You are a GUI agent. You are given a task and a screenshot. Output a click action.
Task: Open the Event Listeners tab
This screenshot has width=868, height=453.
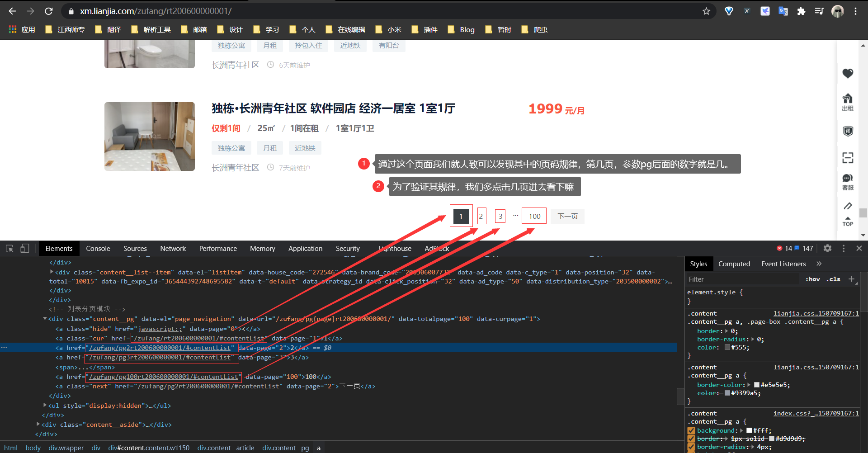point(783,264)
